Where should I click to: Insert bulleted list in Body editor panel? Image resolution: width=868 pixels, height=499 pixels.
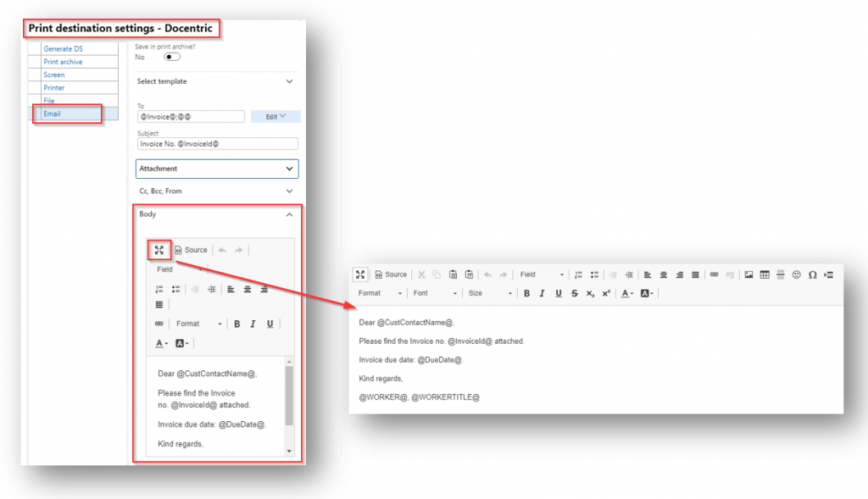(x=175, y=290)
